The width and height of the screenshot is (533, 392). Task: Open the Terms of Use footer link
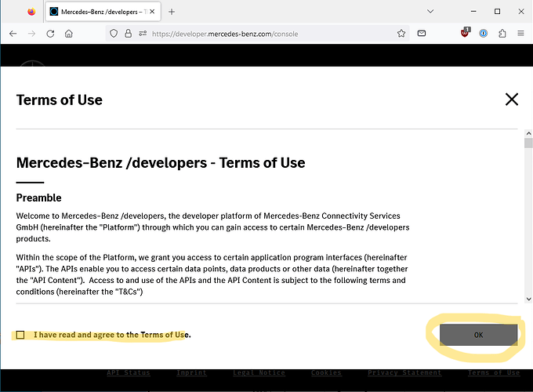(x=494, y=372)
